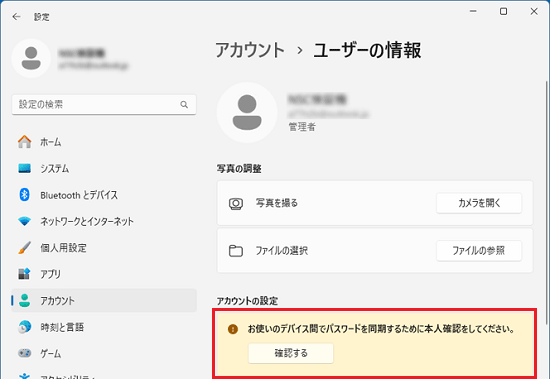The height and width of the screenshot is (379, 550).
Task: Click the 写真の調整 heading
Action: (x=239, y=169)
